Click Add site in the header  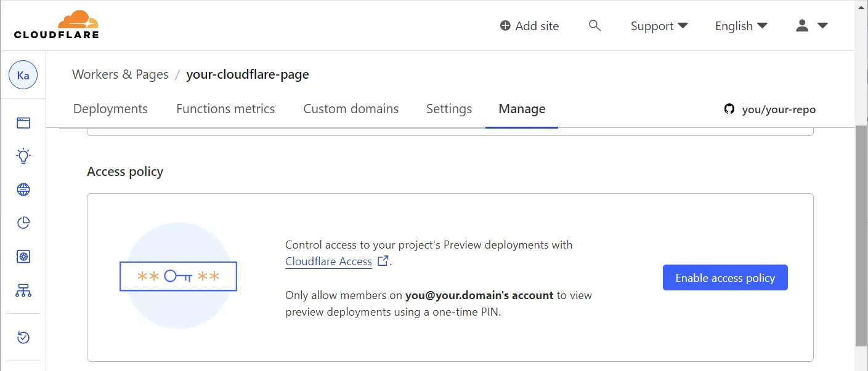529,26
